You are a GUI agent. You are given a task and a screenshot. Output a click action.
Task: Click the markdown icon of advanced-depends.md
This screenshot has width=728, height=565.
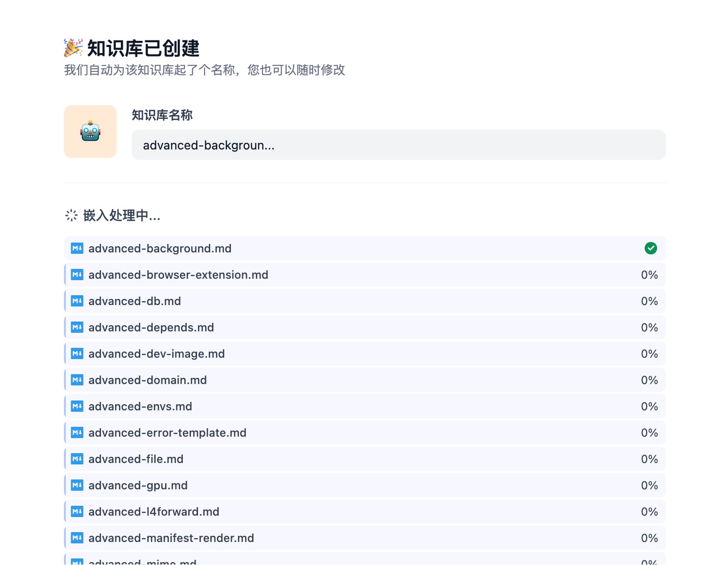click(77, 327)
